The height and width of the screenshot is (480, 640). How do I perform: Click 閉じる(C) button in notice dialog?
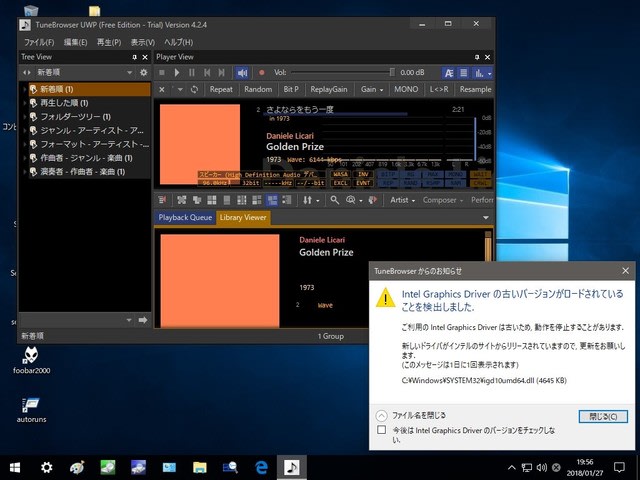[x=603, y=417]
